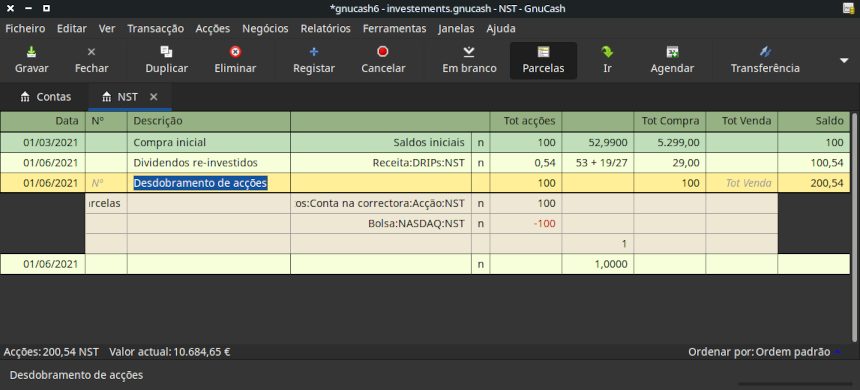Click the Contas tab bank icon
860x390 pixels.
(x=25, y=97)
